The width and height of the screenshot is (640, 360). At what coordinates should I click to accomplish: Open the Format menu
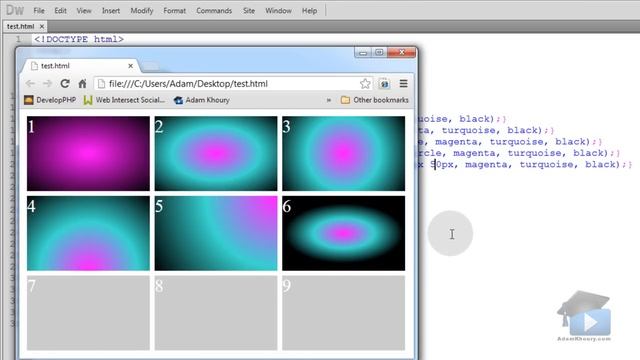(x=174, y=11)
